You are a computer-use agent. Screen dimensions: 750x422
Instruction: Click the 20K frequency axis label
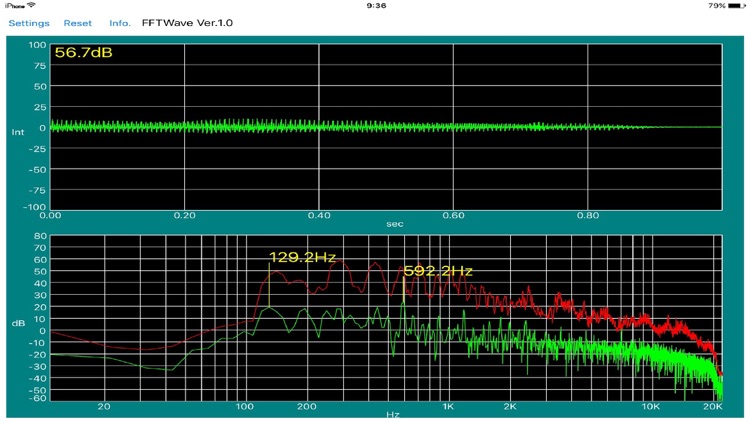click(713, 406)
